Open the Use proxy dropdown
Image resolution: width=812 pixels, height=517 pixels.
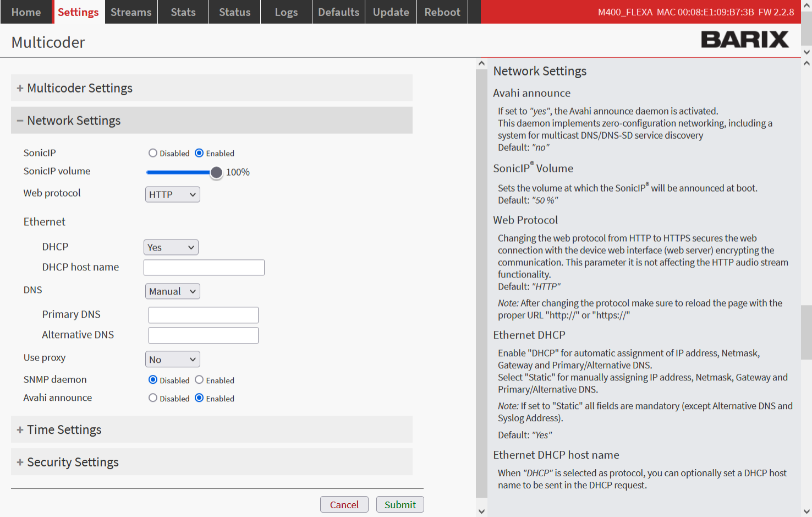coord(172,360)
